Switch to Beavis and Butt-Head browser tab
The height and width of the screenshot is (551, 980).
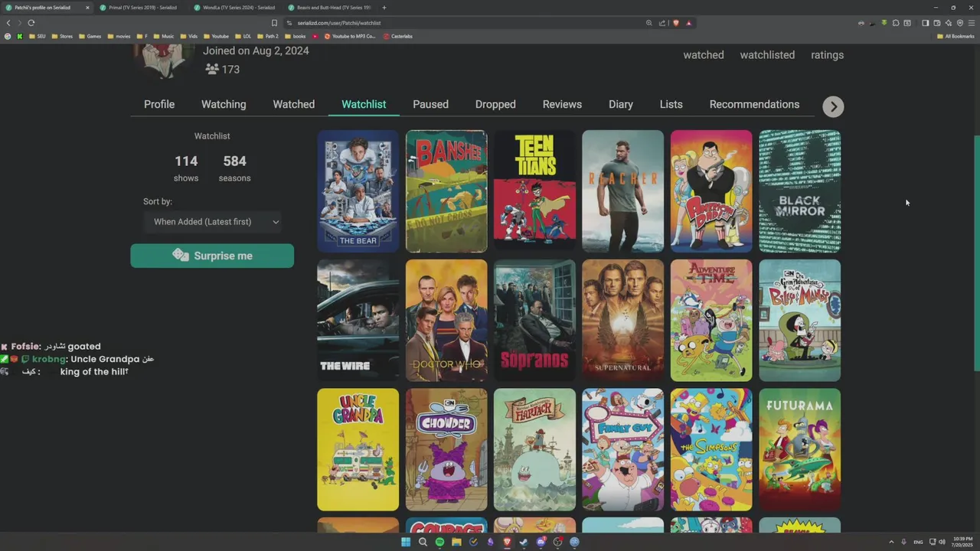click(x=329, y=8)
